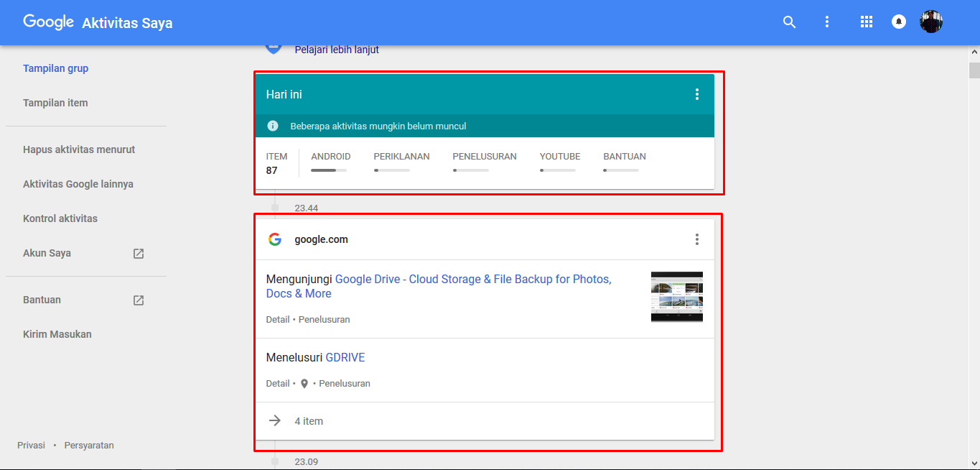Click Kirim Masukan
This screenshot has height=470, width=980.
(x=57, y=335)
